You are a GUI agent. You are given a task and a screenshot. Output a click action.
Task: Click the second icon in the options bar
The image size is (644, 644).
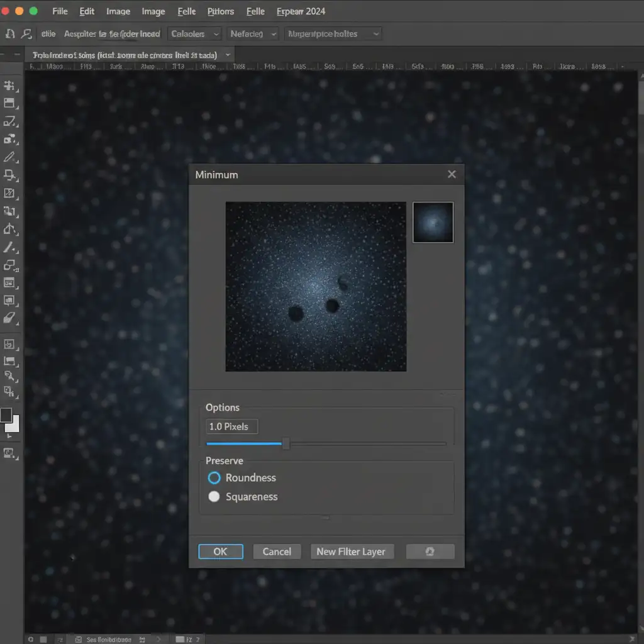[26, 34]
